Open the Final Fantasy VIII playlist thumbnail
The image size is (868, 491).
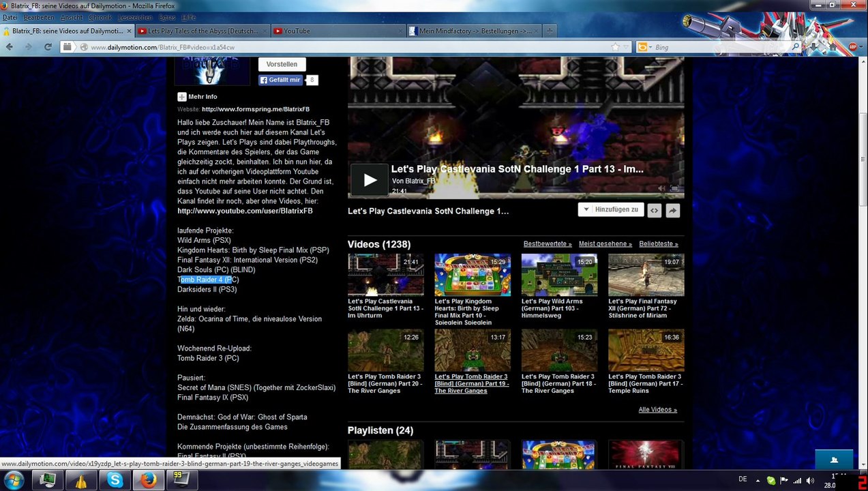tap(646, 454)
